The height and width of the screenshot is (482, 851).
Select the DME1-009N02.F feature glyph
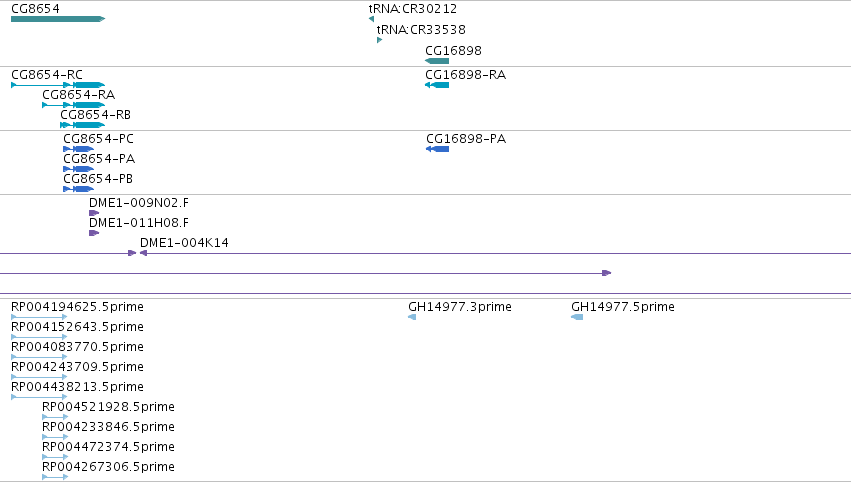pyautogui.click(x=94, y=213)
